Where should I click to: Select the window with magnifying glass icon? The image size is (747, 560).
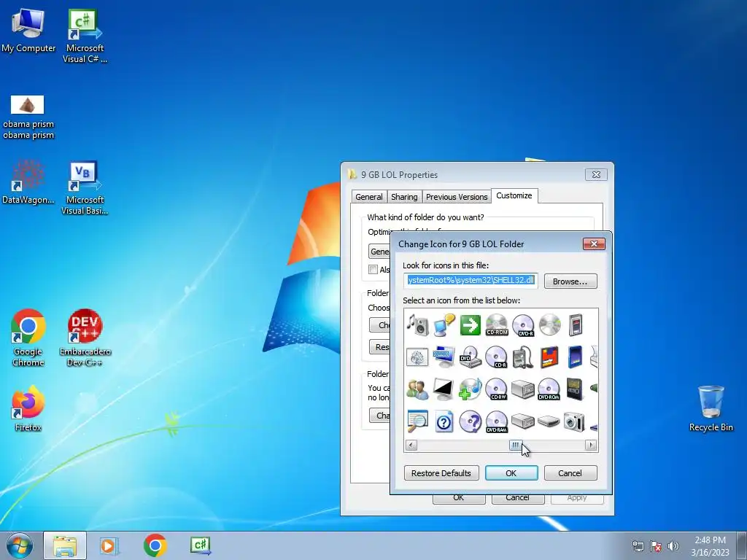418,421
